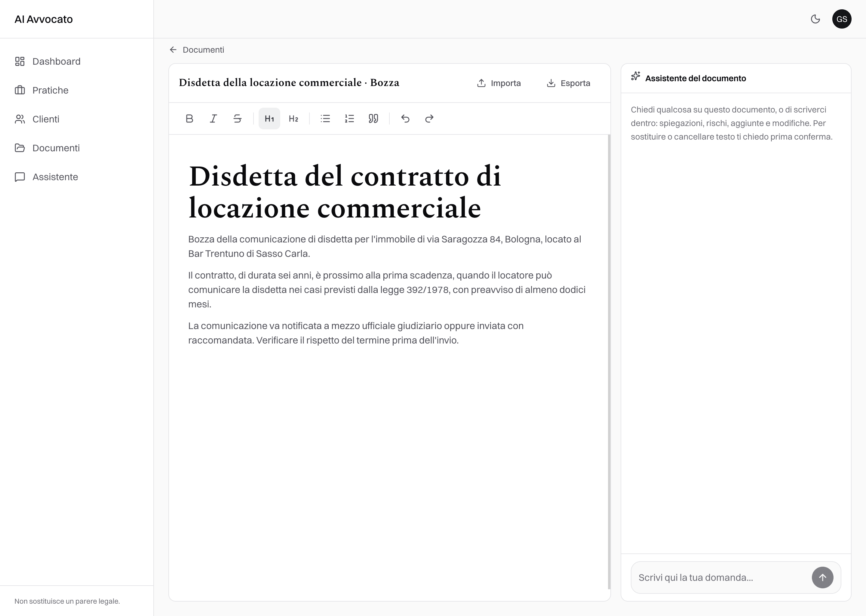Undo the last edit
This screenshot has height=616, width=866.
pyautogui.click(x=405, y=119)
